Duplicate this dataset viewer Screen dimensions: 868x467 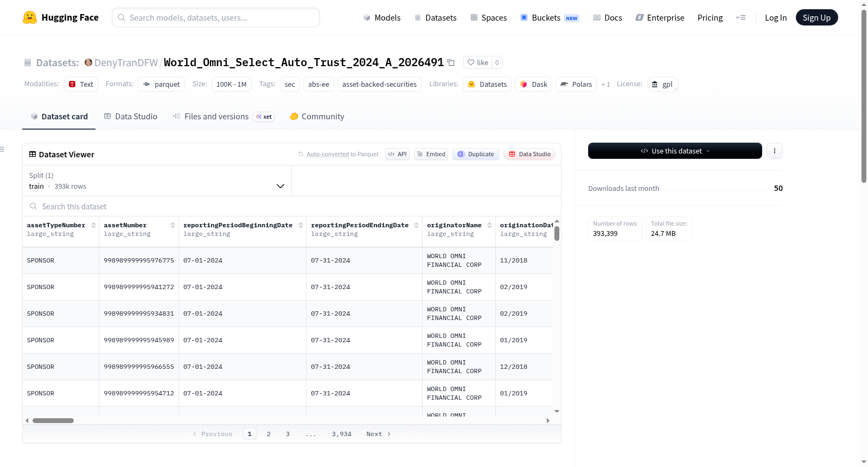tap(476, 154)
